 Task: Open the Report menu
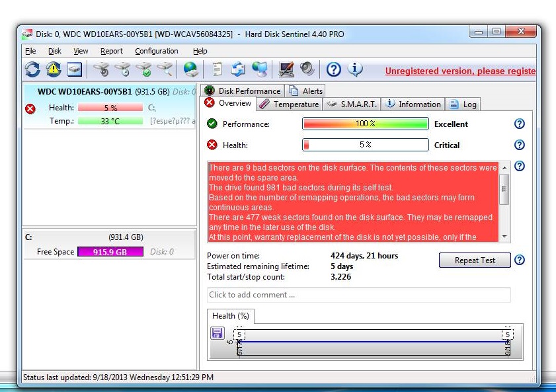[111, 51]
